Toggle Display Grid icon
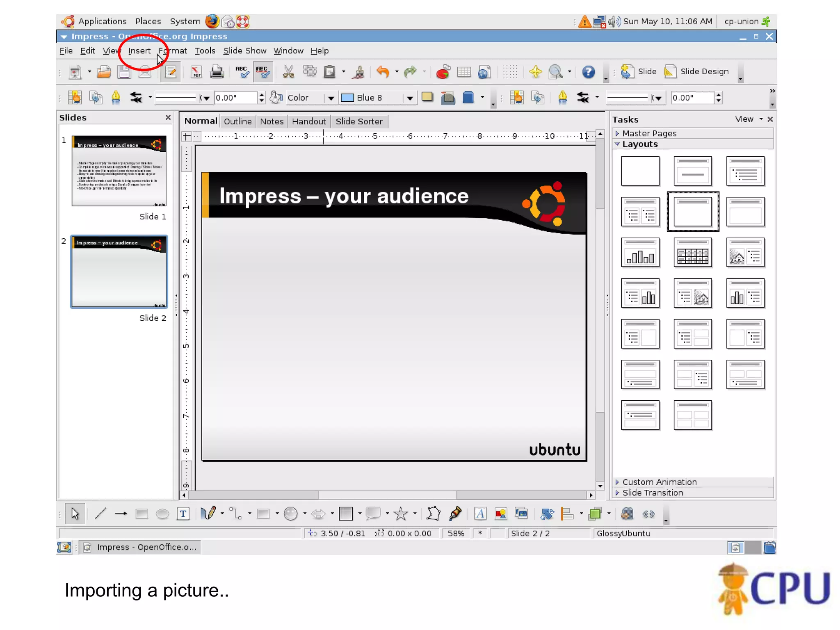Viewport: 840px width, 630px height. coord(510,72)
